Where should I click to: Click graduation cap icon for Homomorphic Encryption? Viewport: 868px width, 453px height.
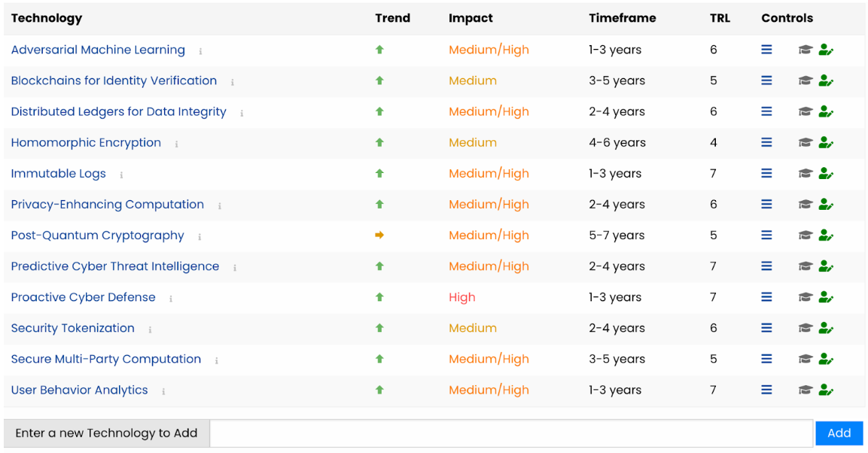(x=805, y=143)
